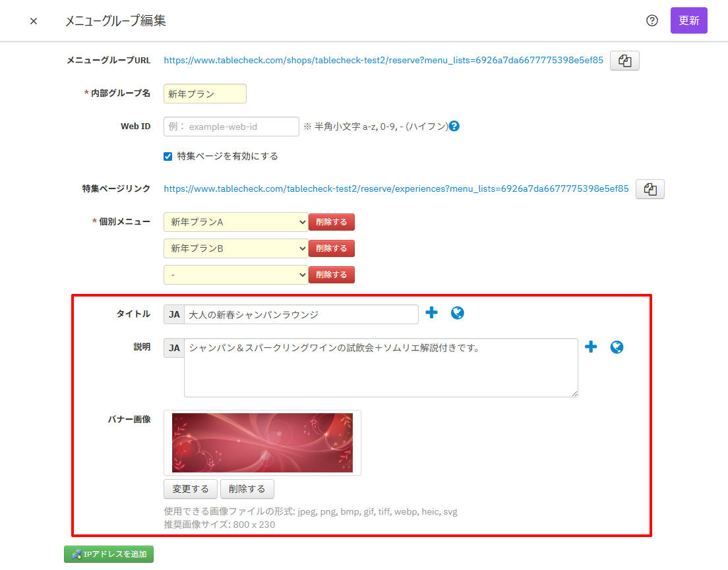Click the バナー画像 field label

pyautogui.click(x=129, y=419)
